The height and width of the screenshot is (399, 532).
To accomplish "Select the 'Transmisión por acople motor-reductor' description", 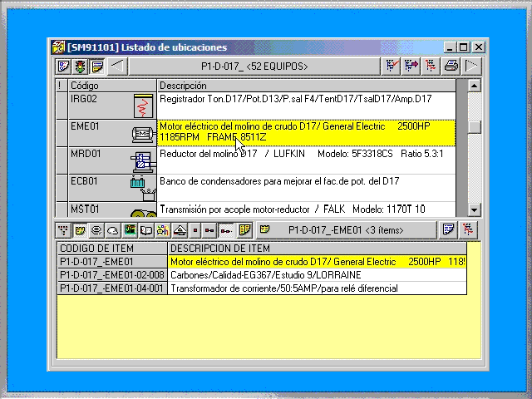I will point(306,209).
